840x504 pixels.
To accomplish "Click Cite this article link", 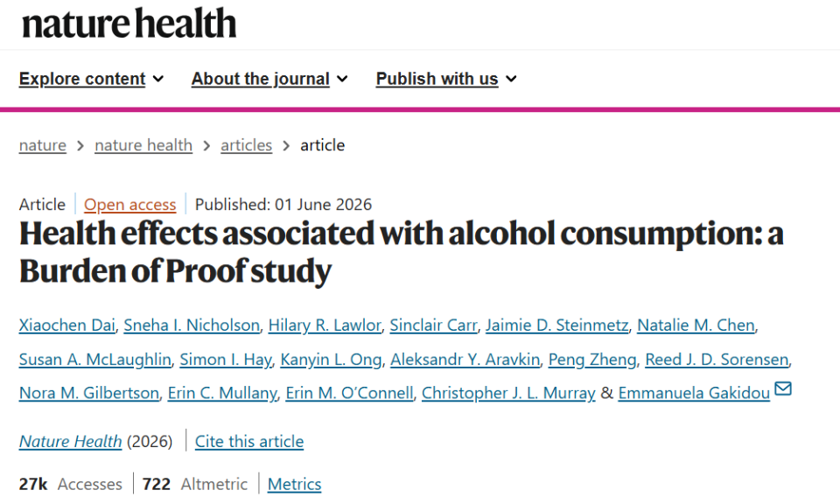I will tap(249, 441).
